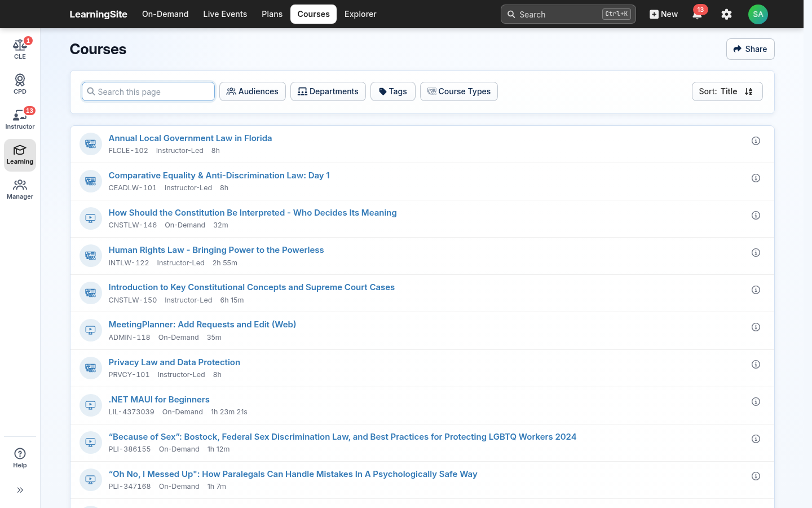The image size is (812, 508).
Task: Click the LearningSite logo
Action: point(98,14)
